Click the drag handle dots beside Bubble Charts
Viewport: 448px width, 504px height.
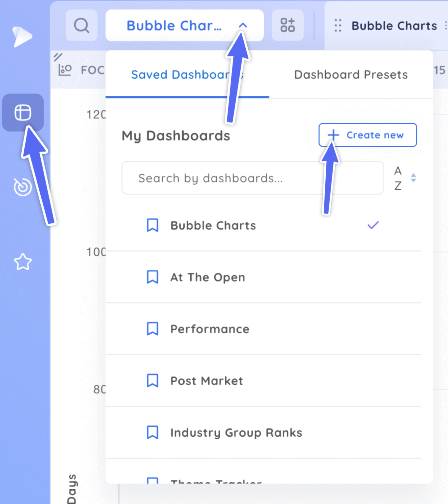[x=337, y=26]
